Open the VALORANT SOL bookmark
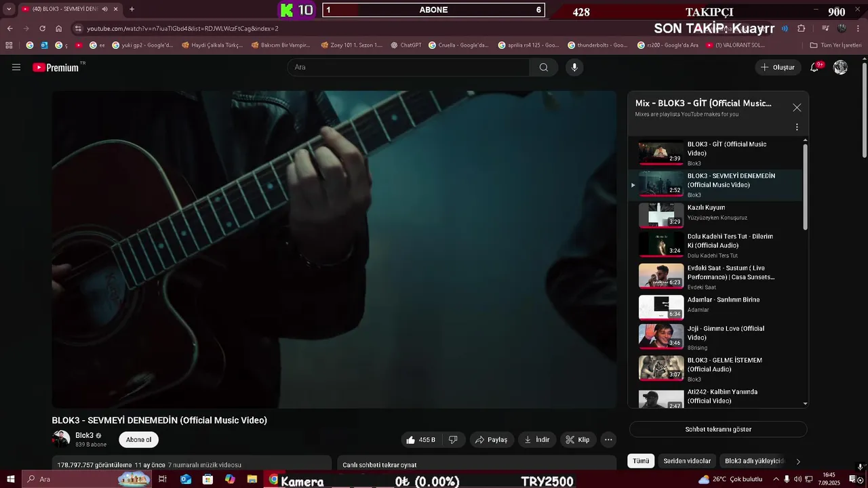The image size is (868, 488). tap(735, 45)
